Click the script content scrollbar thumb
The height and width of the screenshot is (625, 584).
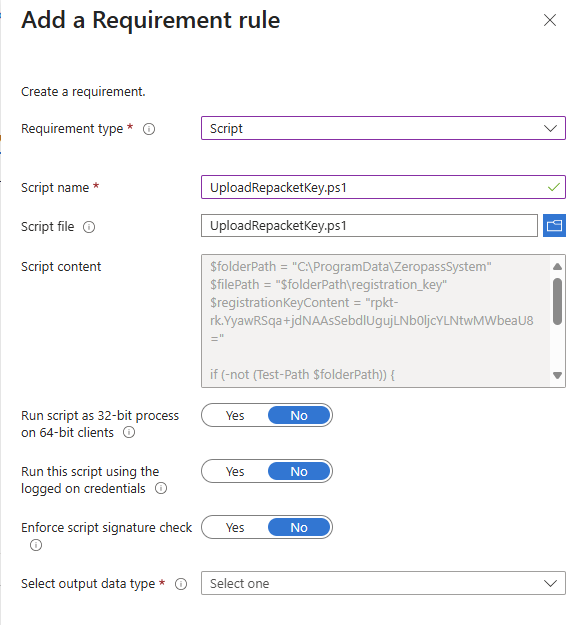point(557,301)
